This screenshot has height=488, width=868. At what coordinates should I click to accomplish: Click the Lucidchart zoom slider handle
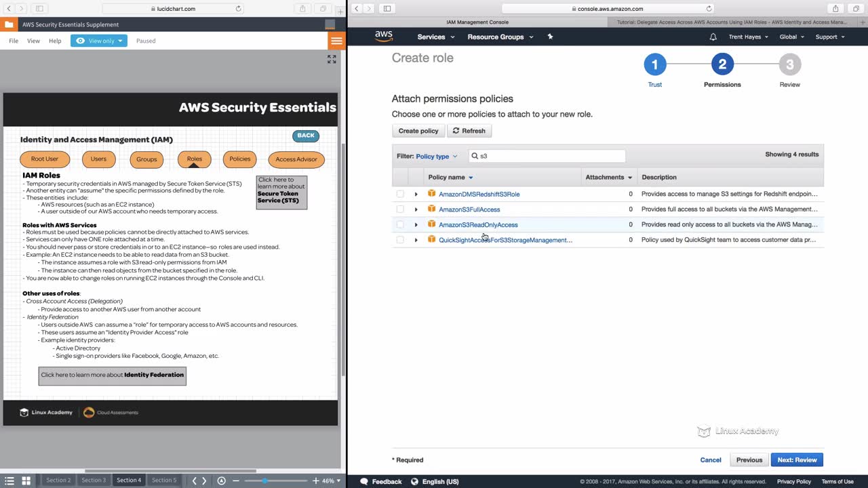tap(264, 481)
